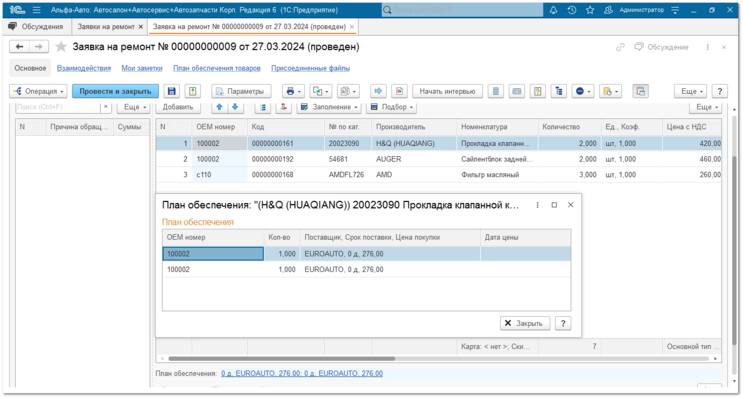Switch to Обсуждения tab
This screenshot has height=398, width=743.
(x=37, y=27)
